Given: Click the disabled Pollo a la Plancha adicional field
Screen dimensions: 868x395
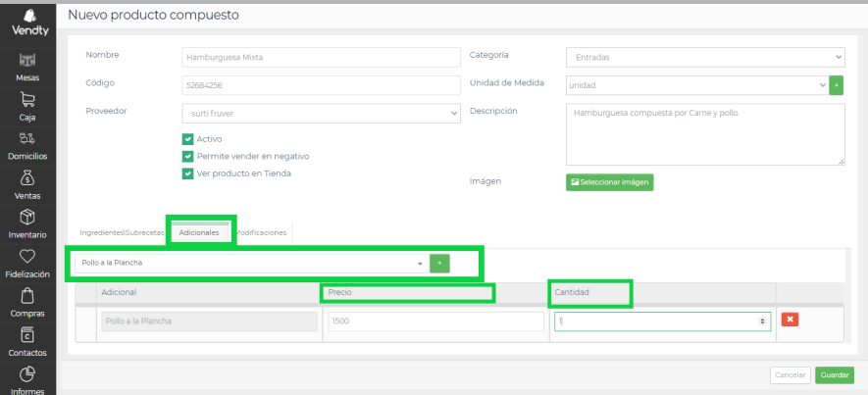Looking at the screenshot, I should [209, 321].
